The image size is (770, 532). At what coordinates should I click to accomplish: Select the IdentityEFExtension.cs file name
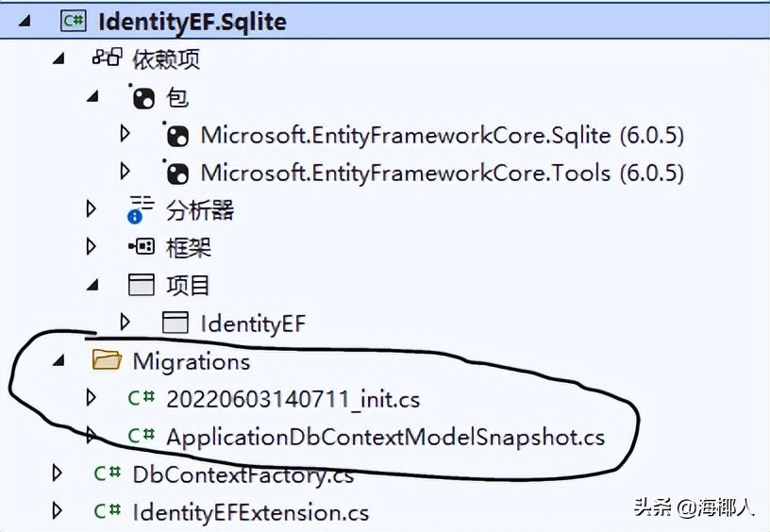(x=250, y=512)
